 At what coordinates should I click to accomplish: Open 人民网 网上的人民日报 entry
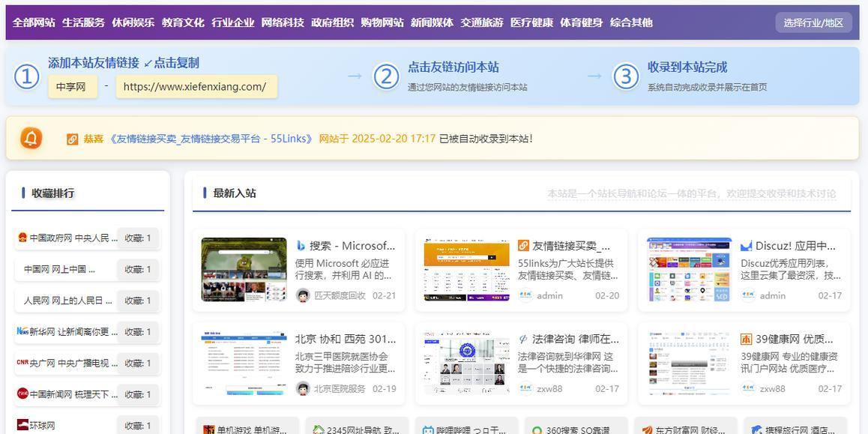pyautogui.click(x=67, y=301)
